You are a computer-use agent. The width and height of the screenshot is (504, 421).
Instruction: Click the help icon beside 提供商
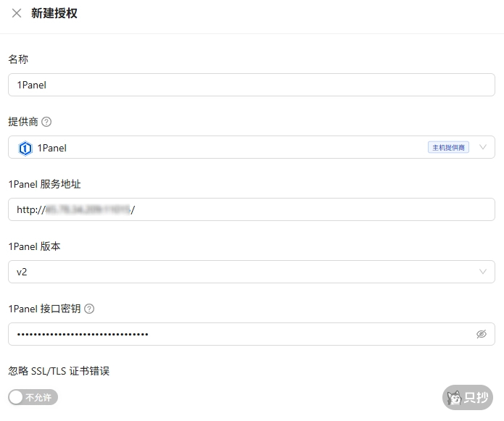click(x=47, y=121)
